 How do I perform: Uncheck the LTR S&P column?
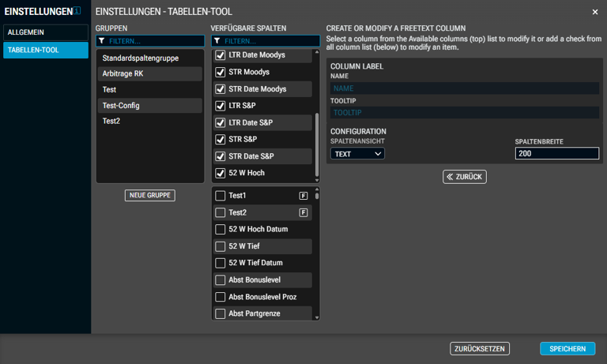(x=221, y=106)
